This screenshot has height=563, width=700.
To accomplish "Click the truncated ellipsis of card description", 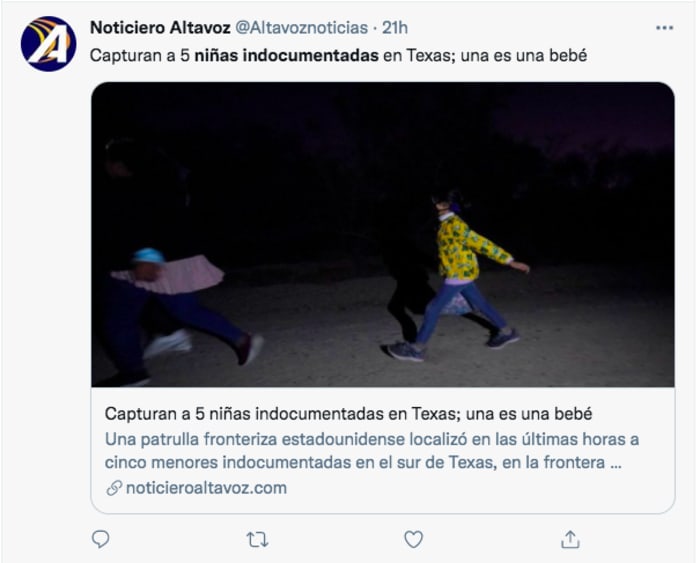I will (616, 463).
